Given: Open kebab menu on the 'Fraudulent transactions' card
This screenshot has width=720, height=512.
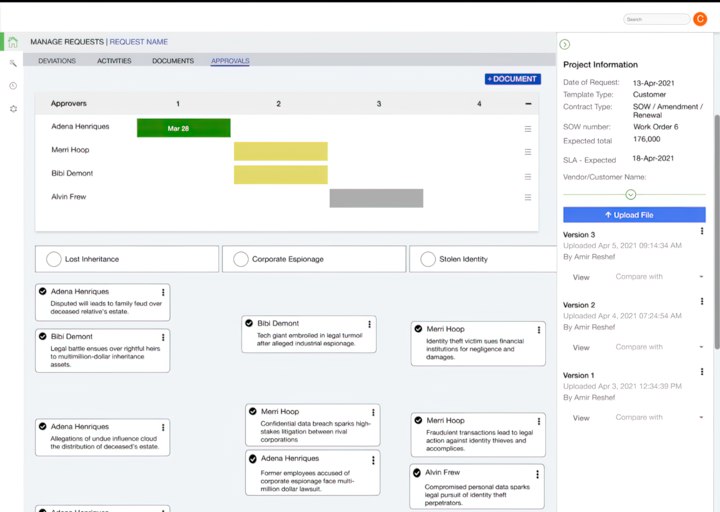Looking at the screenshot, I should 539,421.
